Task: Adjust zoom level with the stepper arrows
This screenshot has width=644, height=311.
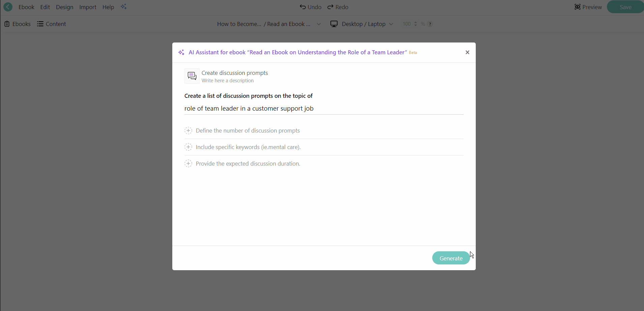Action: coord(415,24)
